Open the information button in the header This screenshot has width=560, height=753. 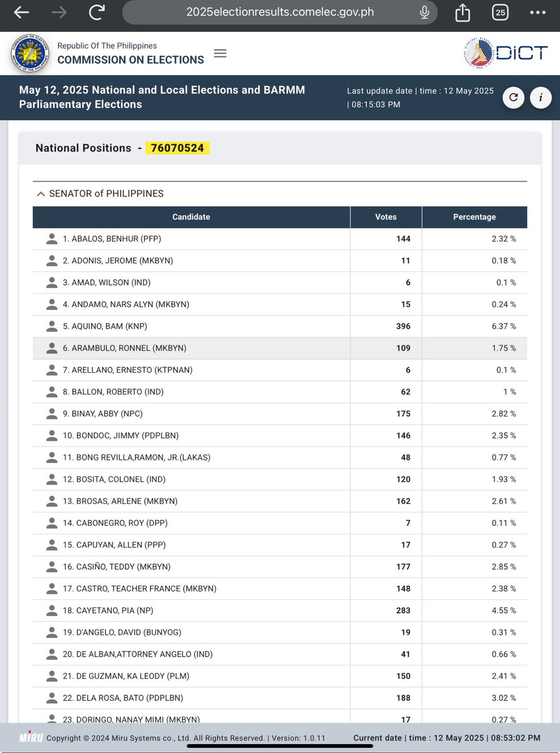(x=541, y=97)
